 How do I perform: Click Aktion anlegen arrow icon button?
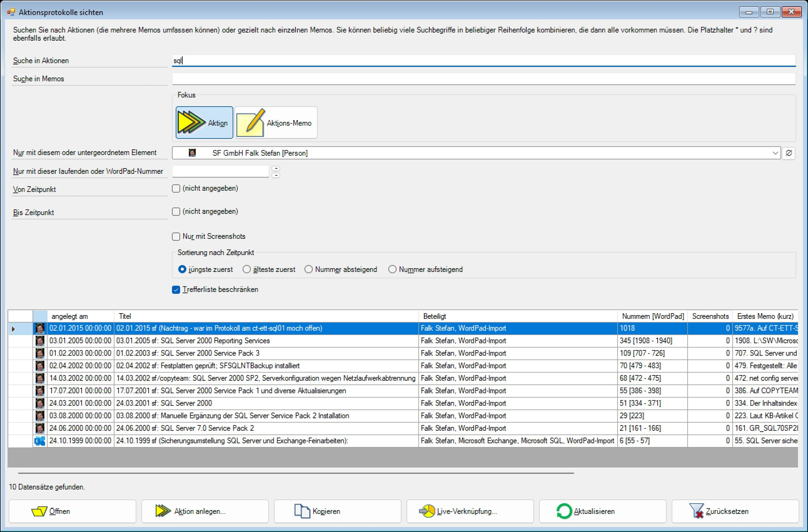pos(163,511)
